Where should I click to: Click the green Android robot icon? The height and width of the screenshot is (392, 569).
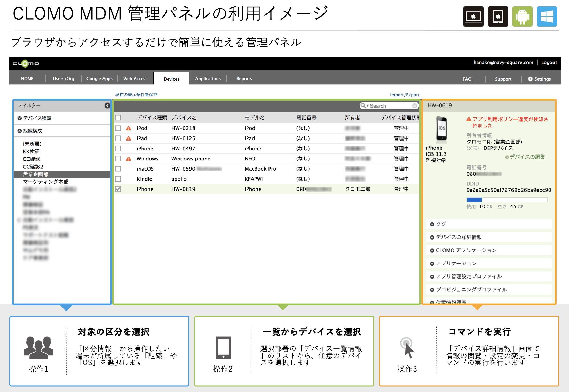[x=522, y=17]
